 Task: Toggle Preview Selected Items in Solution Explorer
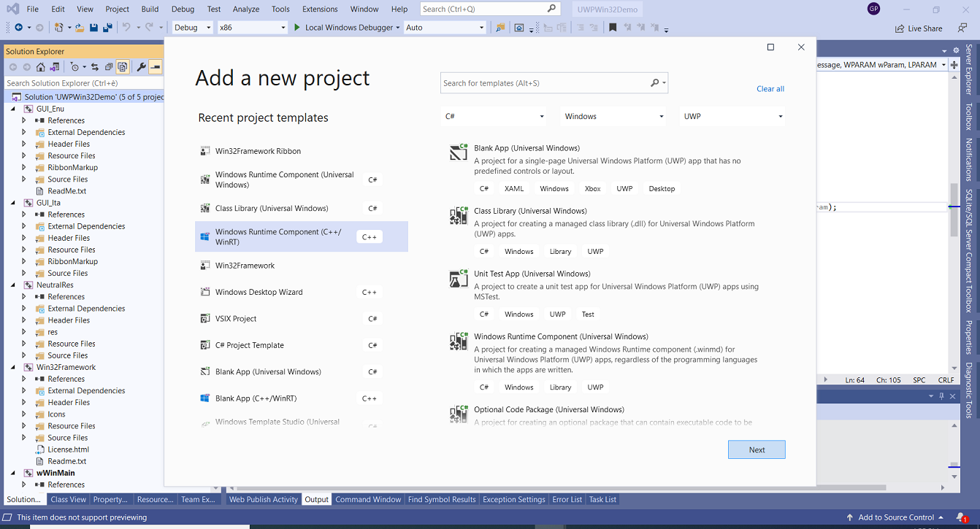tap(155, 67)
